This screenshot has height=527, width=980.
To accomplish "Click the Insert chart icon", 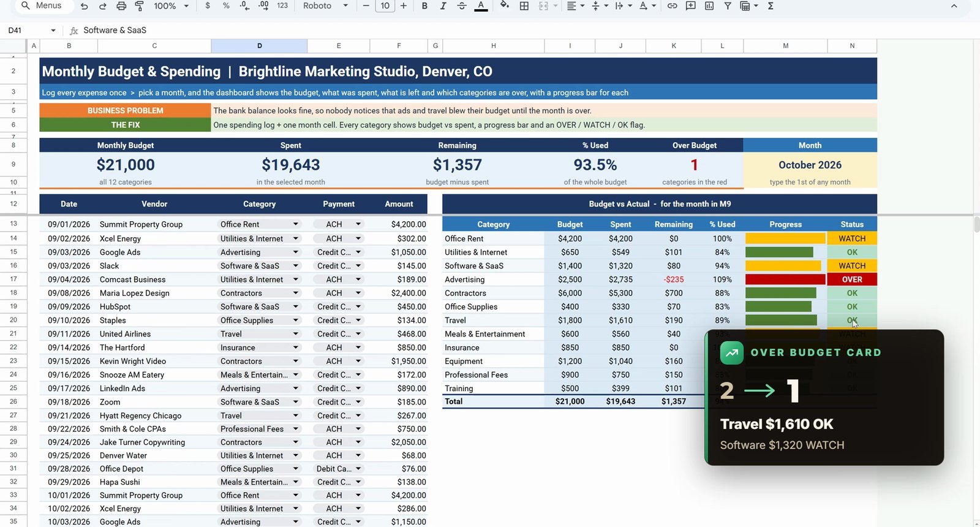I will [x=709, y=6].
